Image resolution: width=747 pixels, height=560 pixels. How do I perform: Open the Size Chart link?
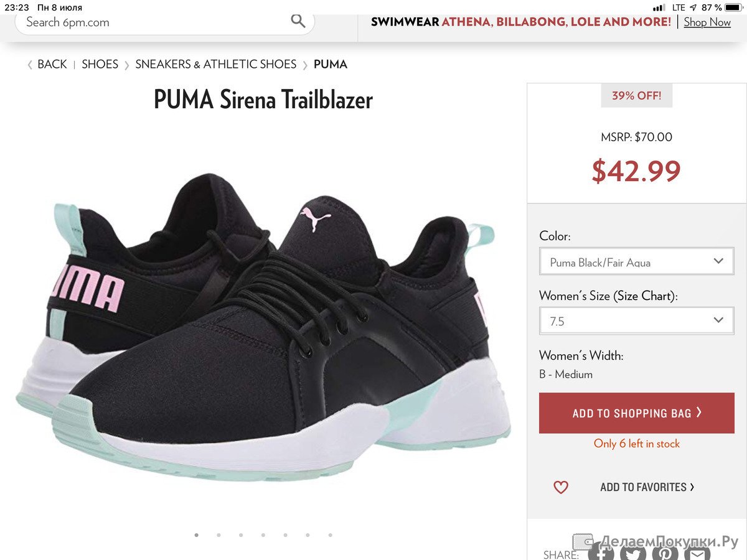click(x=646, y=296)
